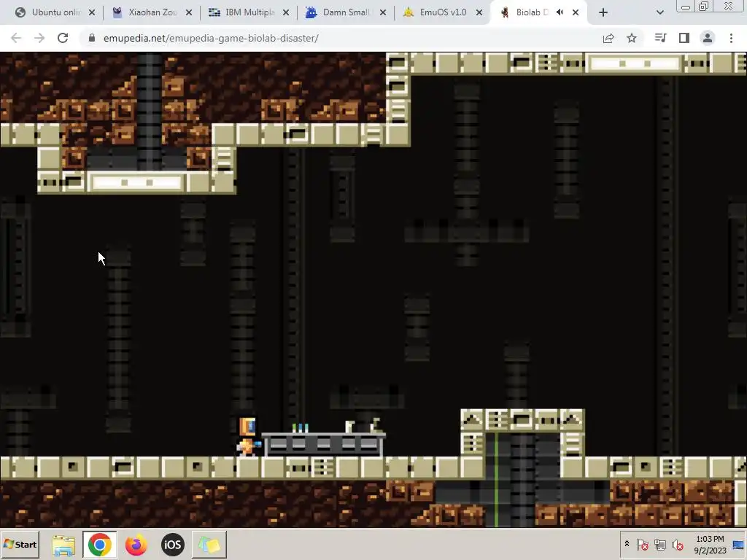Screen dimensions: 747x560
Task: Go back to previous page
Action: click(x=16, y=38)
